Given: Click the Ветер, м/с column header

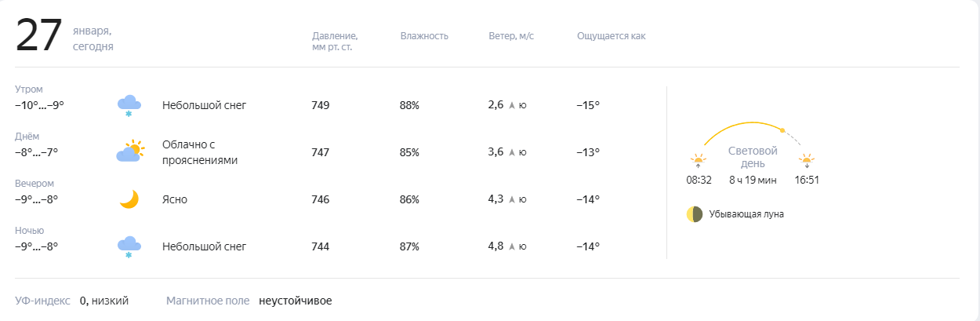Looking at the screenshot, I should (x=511, y=36).
